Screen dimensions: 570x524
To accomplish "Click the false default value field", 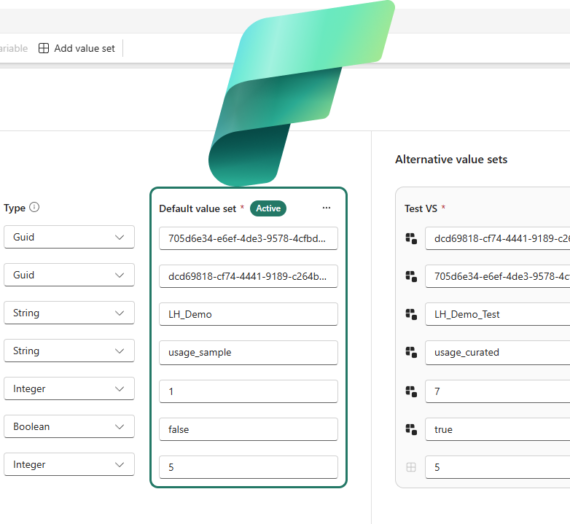I will 248,429.
